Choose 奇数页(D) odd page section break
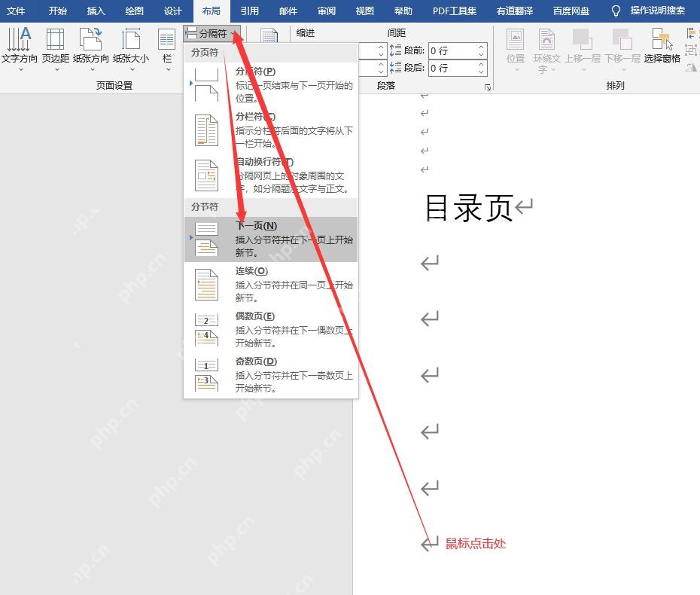The width and height of the screenshot is (700, 595). tap(271, 375)
